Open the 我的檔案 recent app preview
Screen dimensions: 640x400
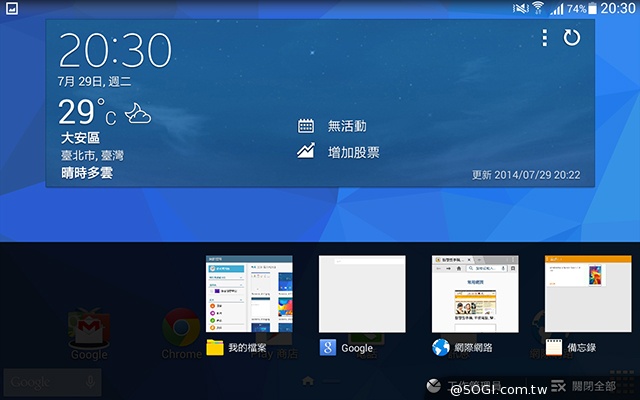(249, 293)
